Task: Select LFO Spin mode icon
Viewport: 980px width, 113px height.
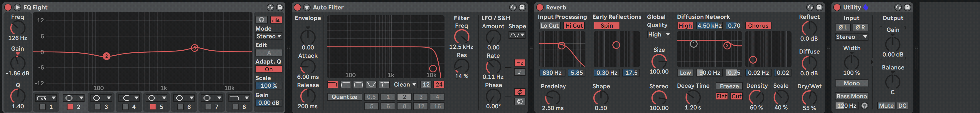Action: 520,102
